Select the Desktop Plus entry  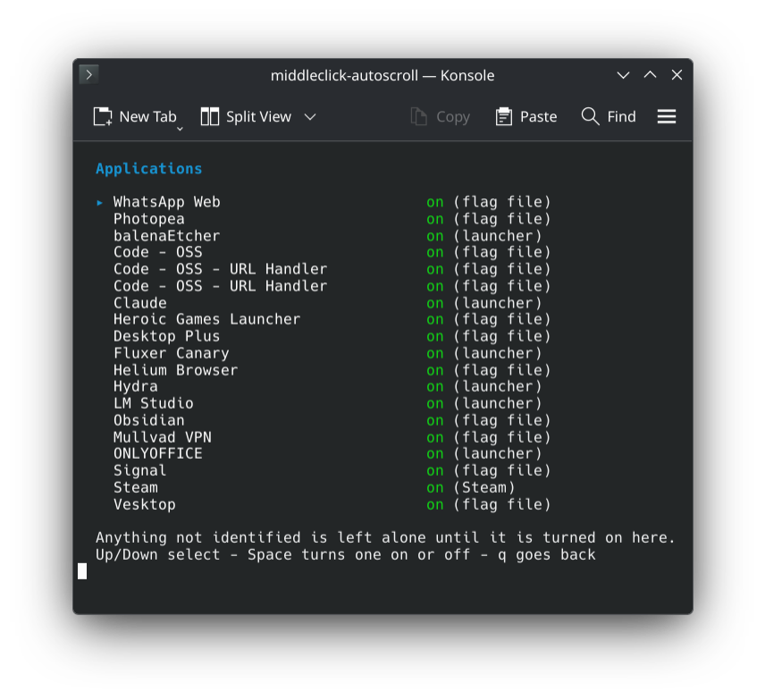click(166, 336)
